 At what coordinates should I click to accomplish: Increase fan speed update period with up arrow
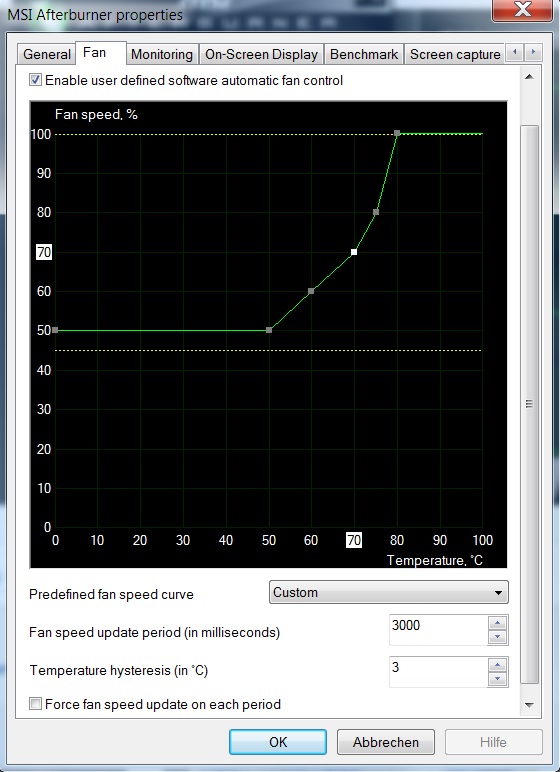(x=497, y=623)
